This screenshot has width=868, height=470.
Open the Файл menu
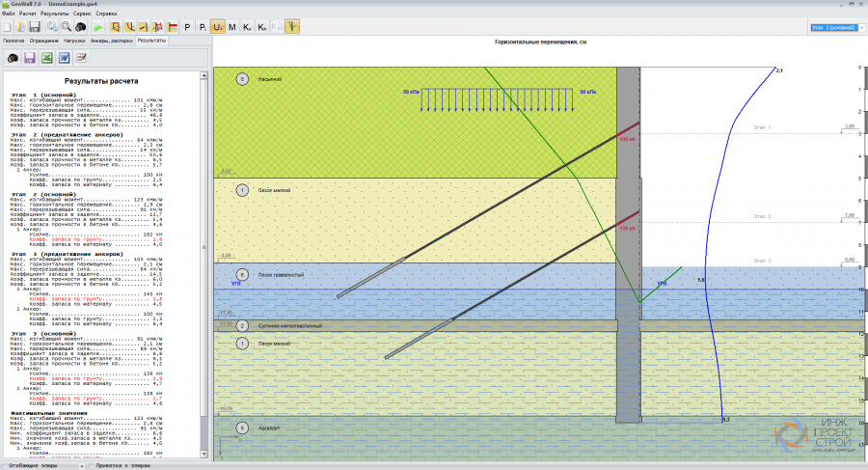tap(8, 14)
